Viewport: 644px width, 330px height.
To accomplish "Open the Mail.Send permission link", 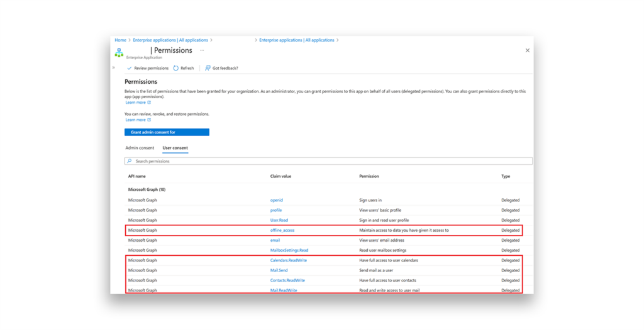I will 279,270.
